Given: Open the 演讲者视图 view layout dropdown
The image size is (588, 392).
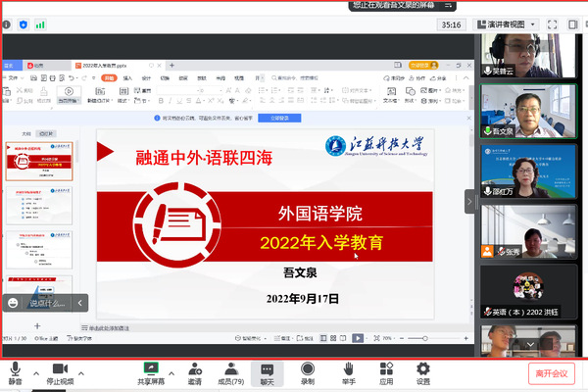Looking at the screenshot, I should pyautogui.click(x=506, y=24).
